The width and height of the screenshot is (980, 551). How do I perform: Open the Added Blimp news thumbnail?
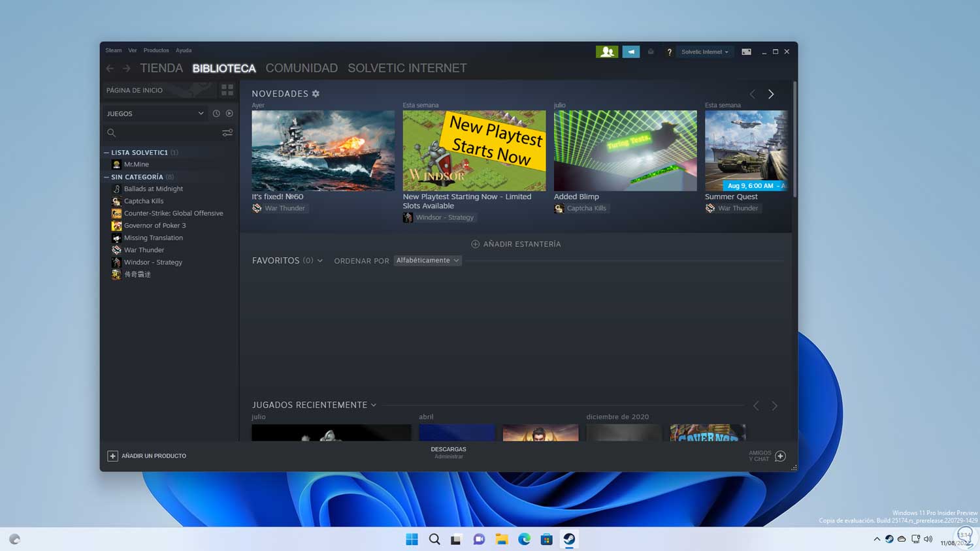(x=625, y=151)
